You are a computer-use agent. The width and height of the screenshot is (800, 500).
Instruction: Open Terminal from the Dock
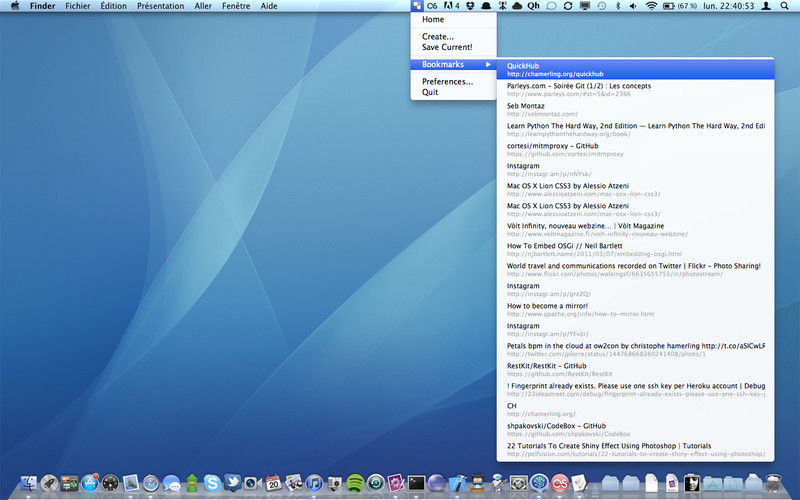pyautogui.click(x=416, y=483)
